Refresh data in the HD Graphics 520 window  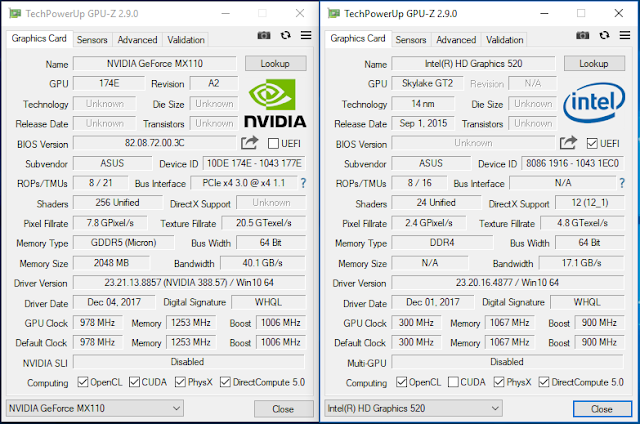coord(604,36)
